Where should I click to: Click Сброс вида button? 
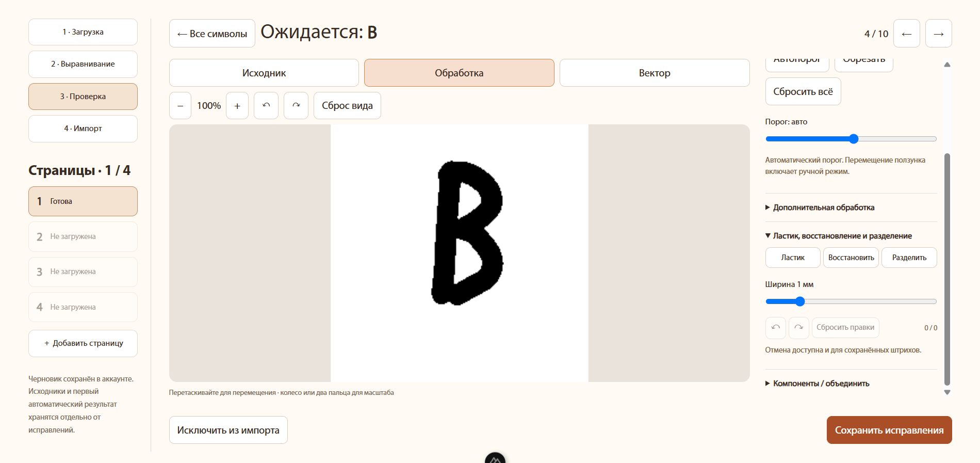347,106
